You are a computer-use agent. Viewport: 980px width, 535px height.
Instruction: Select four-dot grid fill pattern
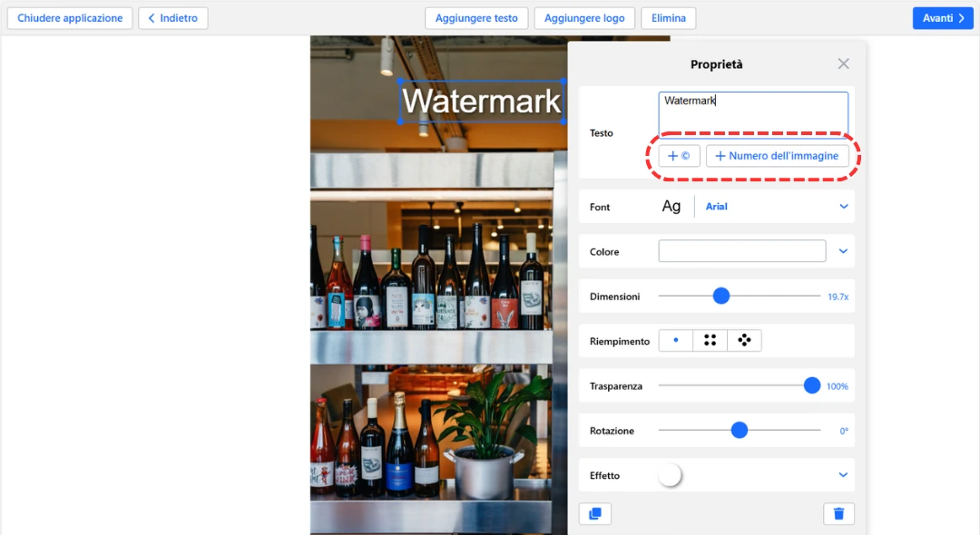pyautogui.click(x=710, y=341)
